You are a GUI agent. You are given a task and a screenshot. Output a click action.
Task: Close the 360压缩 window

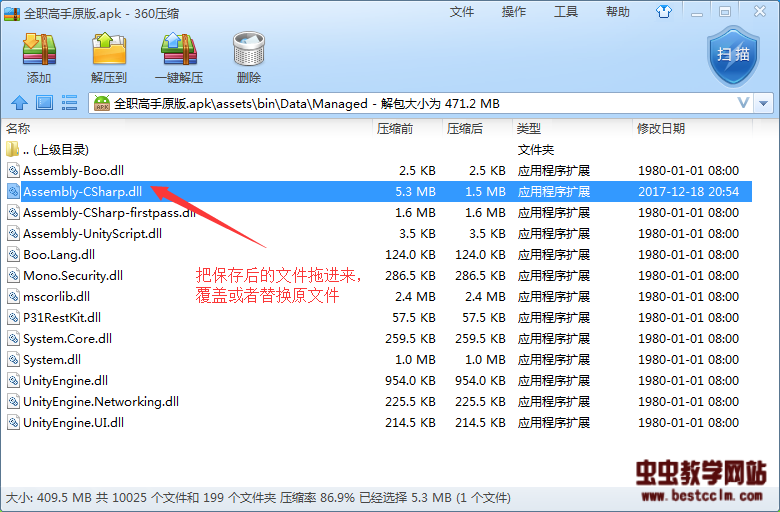coord(760,11)
